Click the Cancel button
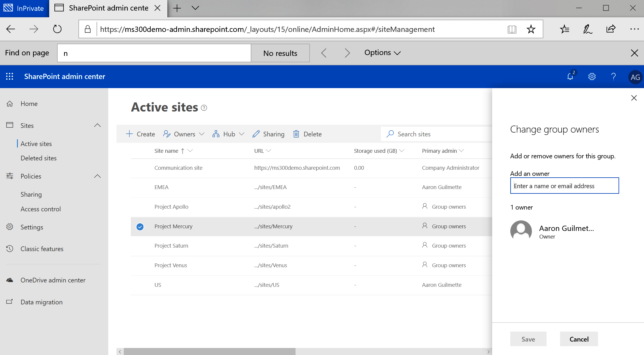 click(579, 339)
